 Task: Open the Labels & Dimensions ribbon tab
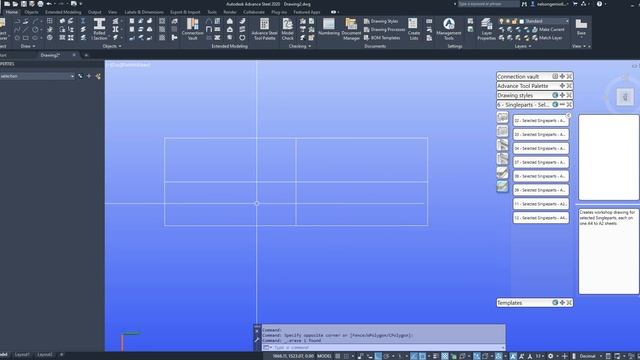(144, 12)
